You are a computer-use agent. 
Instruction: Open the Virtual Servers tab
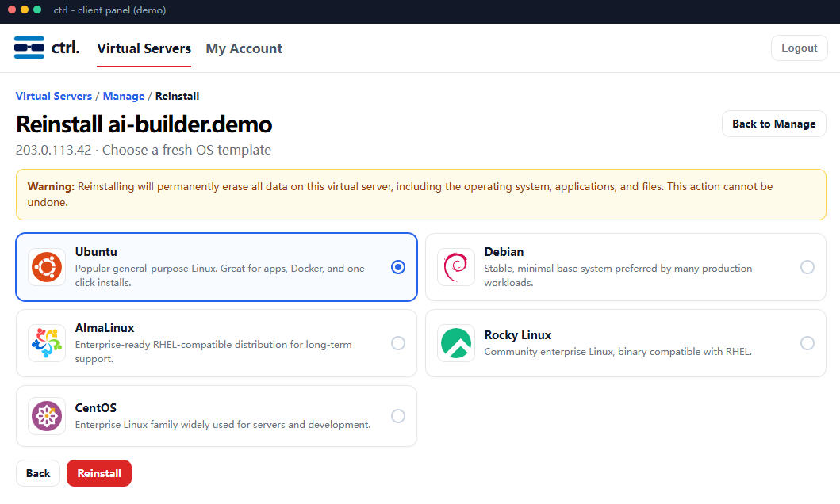[x=144, y=48]
